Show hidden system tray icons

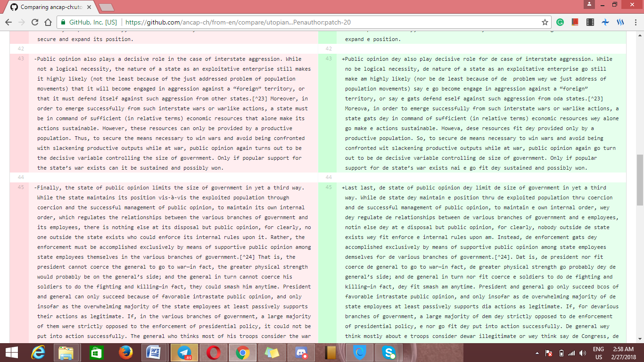point(538,353)
